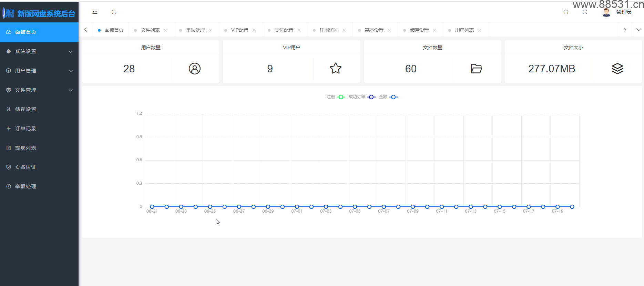Screen dimensions: 644x286
Task: Close the 文件列表 tab
Action: [x=165, y=30]
